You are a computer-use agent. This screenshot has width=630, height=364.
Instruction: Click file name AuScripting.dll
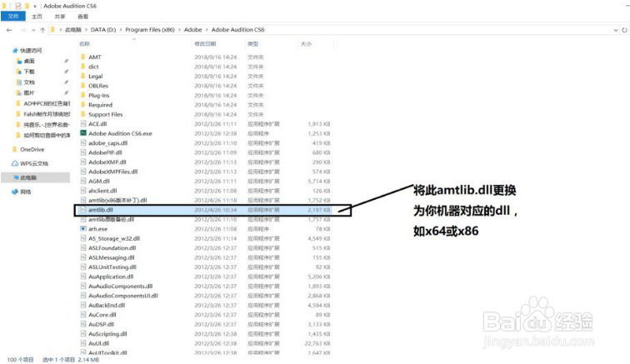107,334
